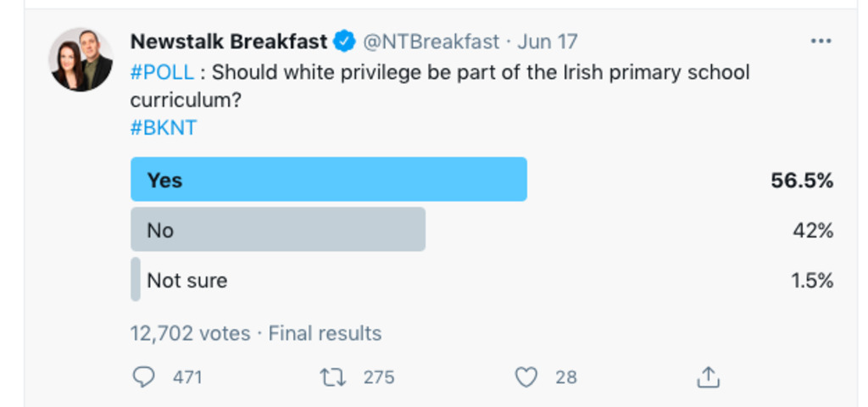Screen dimensions: 868x407
Task: Click the 28 likes count
Action: point(566,377)
